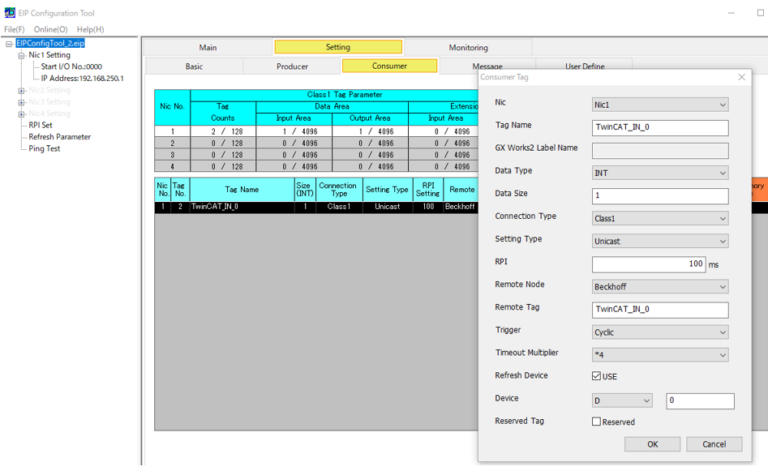Image resolution: width=768 pixels, height=471 pixels.
Task: Select Refresh Parameter tree item
Action: tap(60, 137)
